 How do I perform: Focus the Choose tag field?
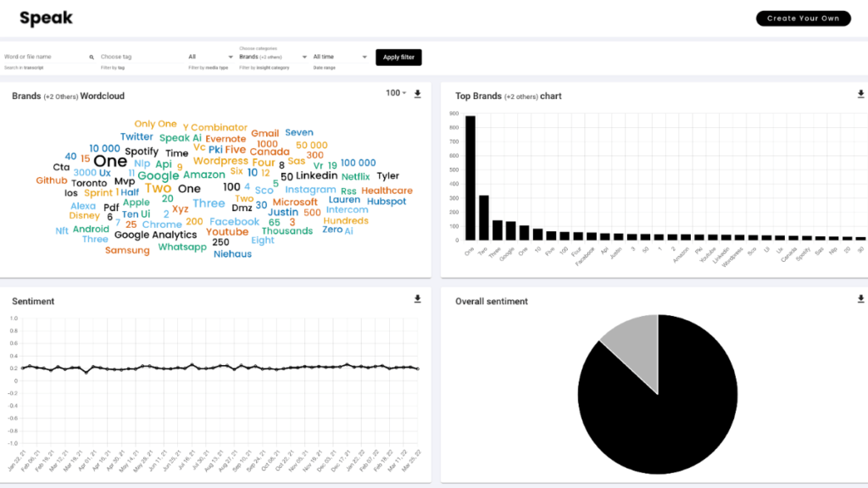pos(142,57)
